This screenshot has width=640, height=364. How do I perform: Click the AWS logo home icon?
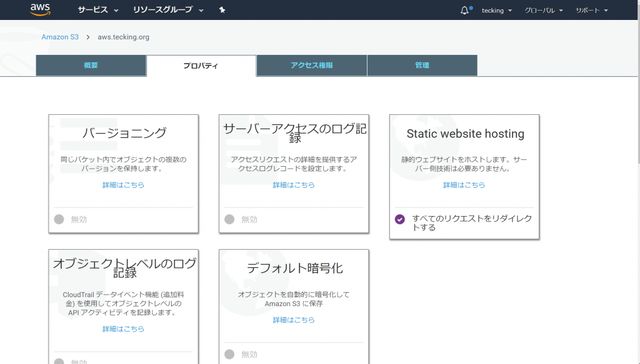click(41, 9)
